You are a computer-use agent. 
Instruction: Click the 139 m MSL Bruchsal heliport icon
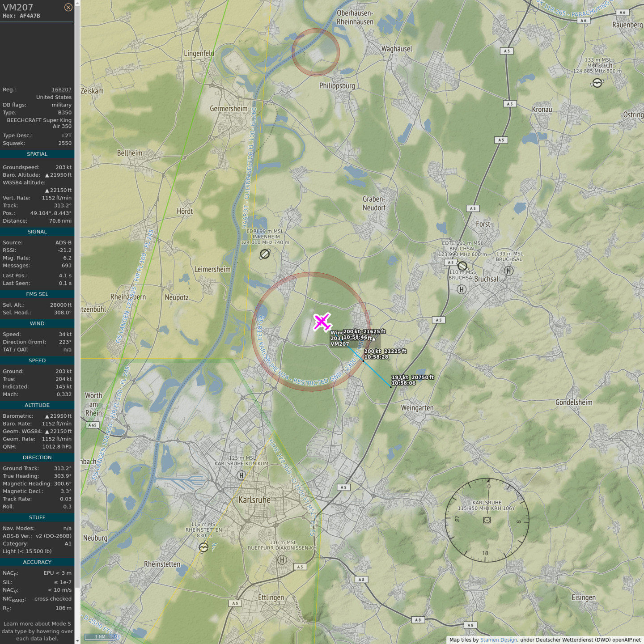(508, 271)
